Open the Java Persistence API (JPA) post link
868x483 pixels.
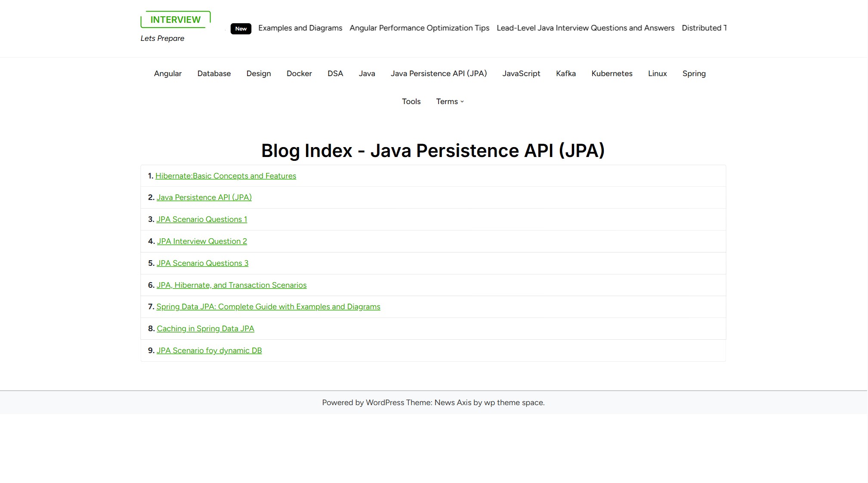pyautogui.click(x=204, y=197)
